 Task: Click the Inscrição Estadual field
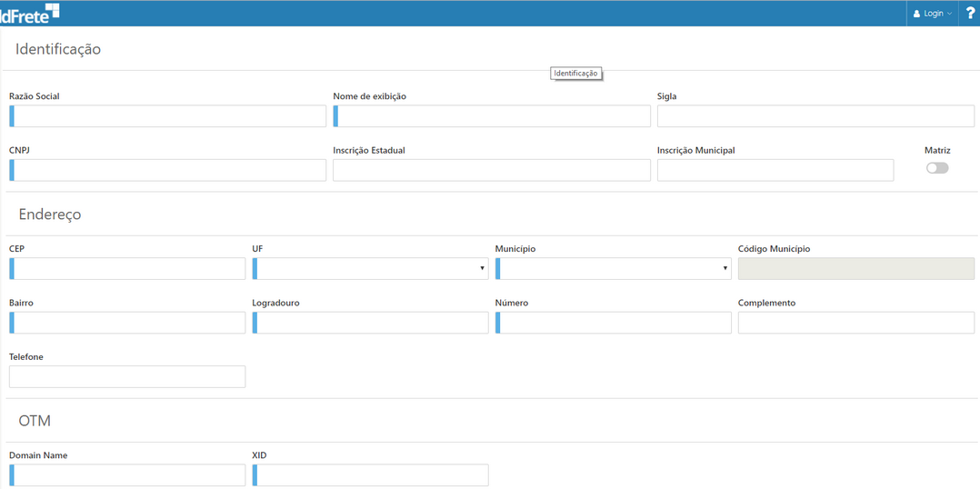coord(492,170)
